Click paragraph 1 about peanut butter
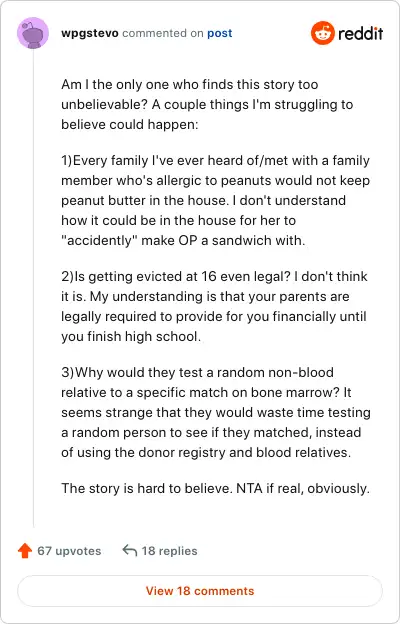This screenshot has height=624, width=400. point(215,201)
